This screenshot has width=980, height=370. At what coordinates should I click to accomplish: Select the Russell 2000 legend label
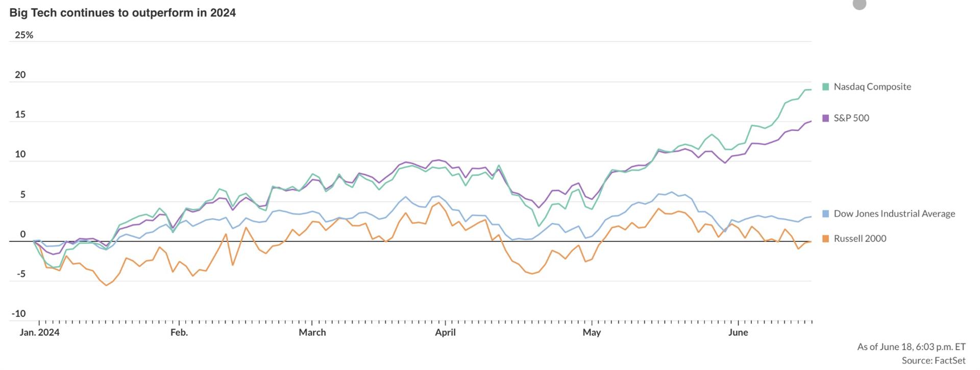pos(860,239)
